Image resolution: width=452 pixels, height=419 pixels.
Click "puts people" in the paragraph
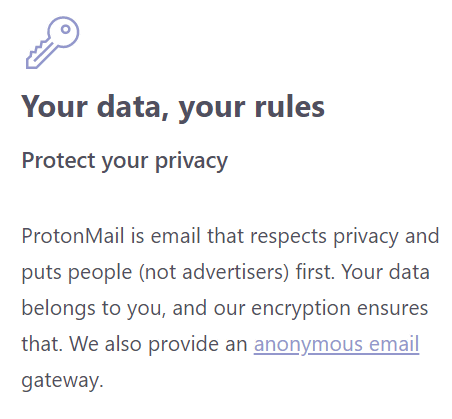77,273
